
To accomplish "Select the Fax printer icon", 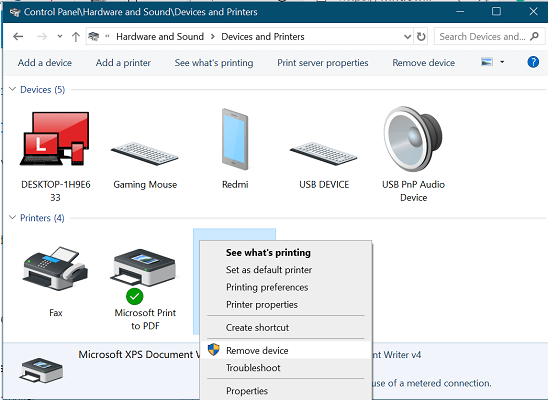I will pyautogui.click(x=55, y=268).
